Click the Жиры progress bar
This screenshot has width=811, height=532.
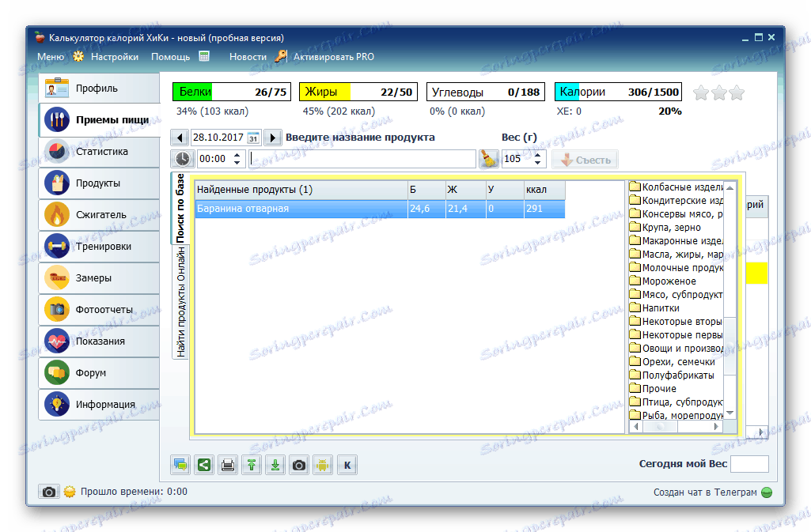click(358, 92)
